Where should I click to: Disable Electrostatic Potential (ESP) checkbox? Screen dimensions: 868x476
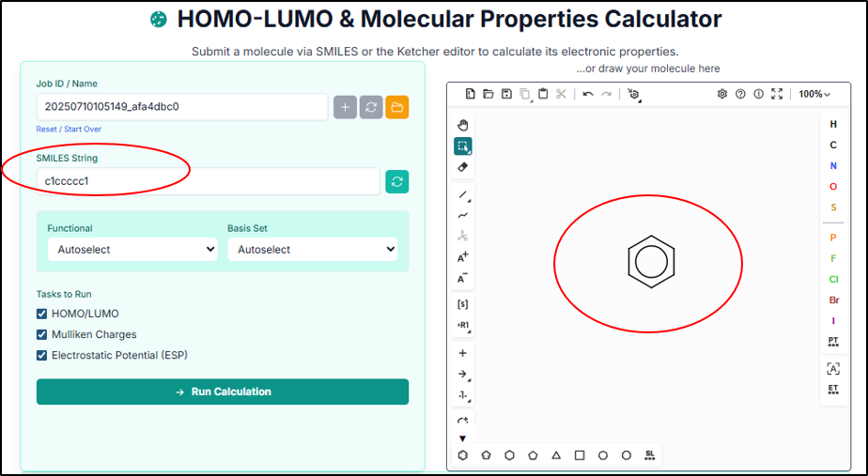pos(41,355)
